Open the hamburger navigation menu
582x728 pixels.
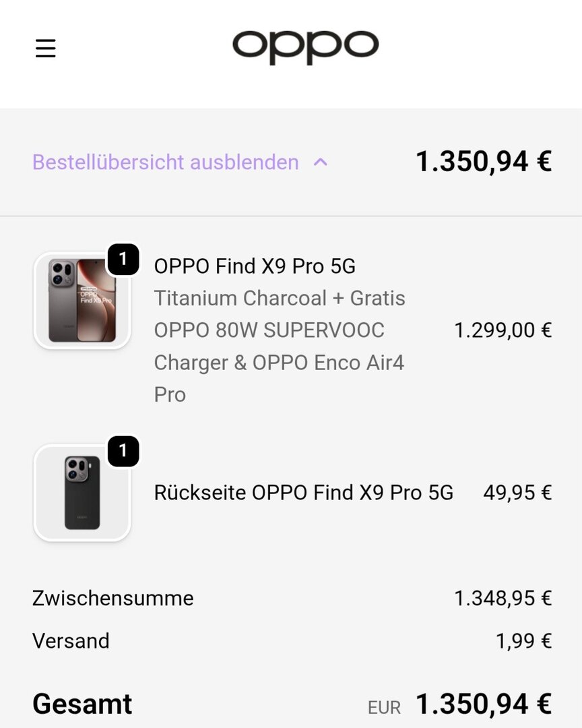coord(46,49)
